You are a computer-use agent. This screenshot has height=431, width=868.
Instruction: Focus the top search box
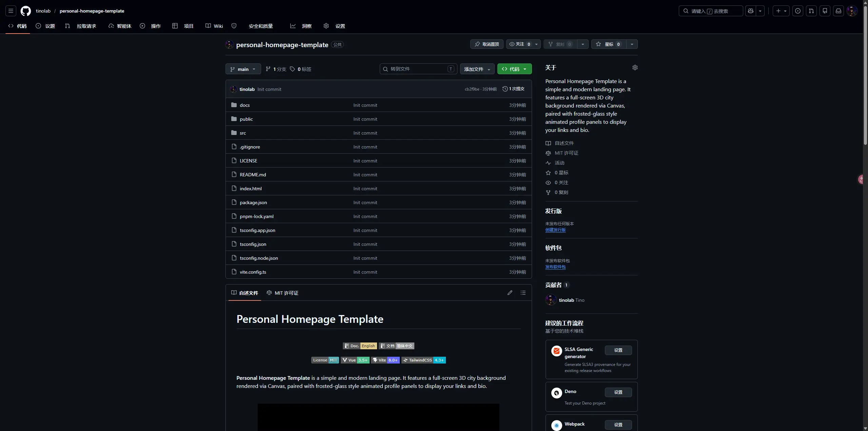pyautogui.click(x=711, y=11)
